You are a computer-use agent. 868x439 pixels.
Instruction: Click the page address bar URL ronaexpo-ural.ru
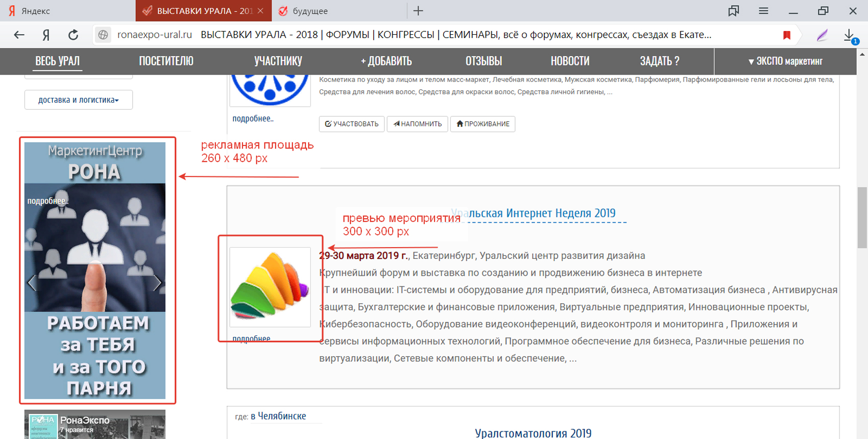155,35
